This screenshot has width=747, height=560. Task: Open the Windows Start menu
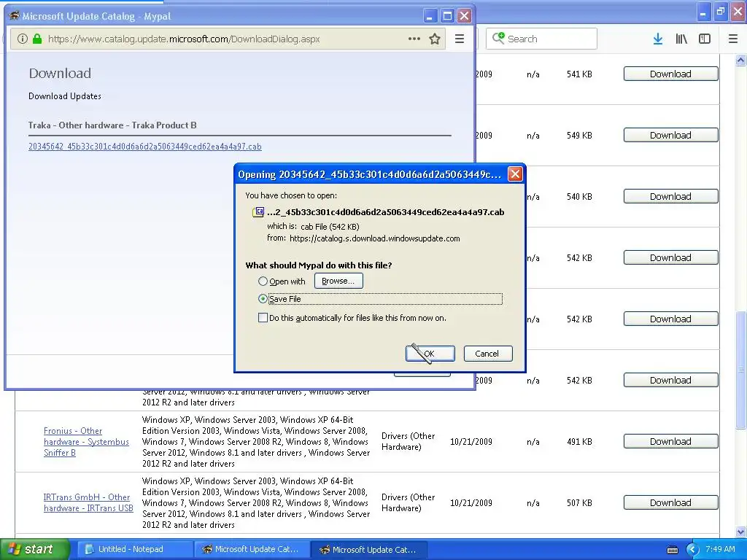pos(35,549)
